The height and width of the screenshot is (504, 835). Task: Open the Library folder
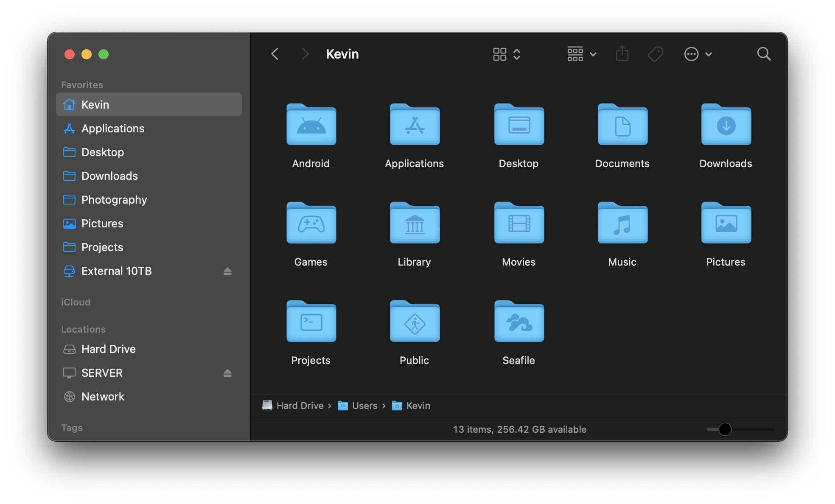point(415,224)
